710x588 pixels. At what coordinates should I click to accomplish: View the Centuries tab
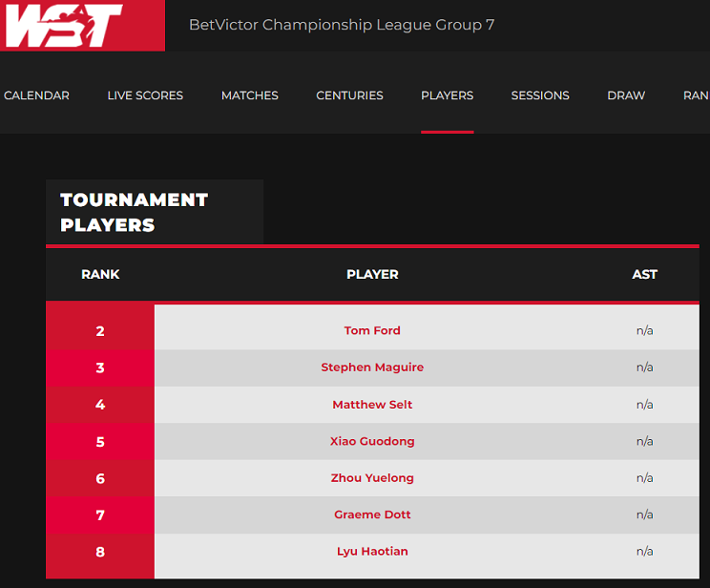pyautogui.click(x=349, y=95)
